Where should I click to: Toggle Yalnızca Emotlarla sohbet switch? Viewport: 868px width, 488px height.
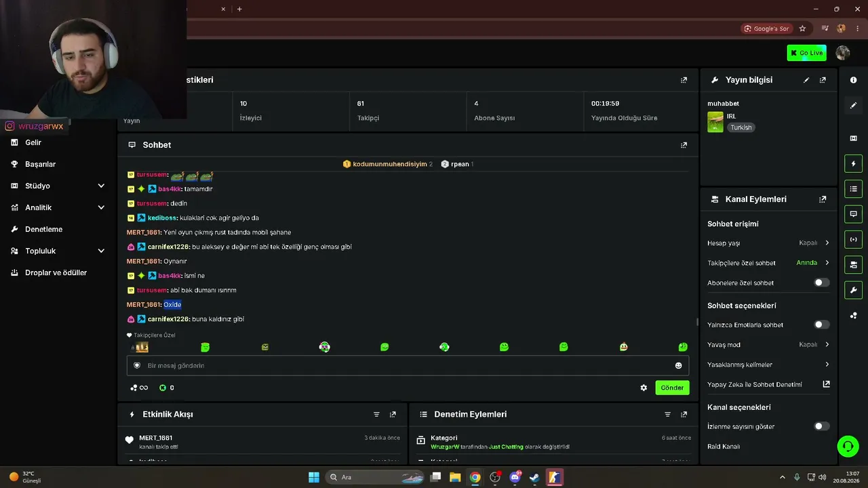pos(821,325)
